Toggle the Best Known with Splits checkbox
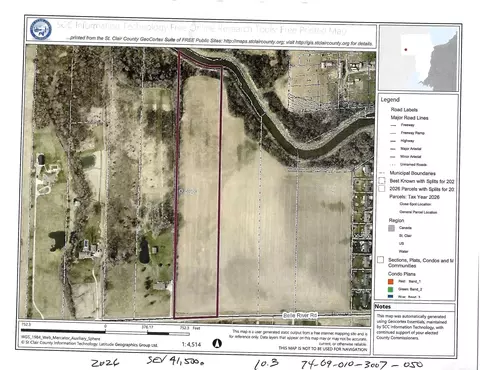Screen dimensions: 480x370 point(382,181)
